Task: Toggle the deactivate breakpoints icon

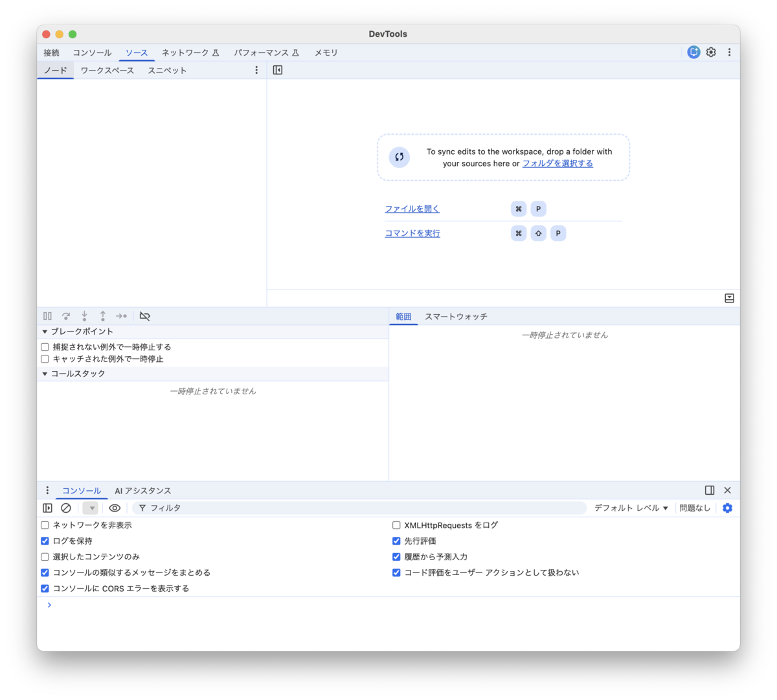Action: pos(145,316)
